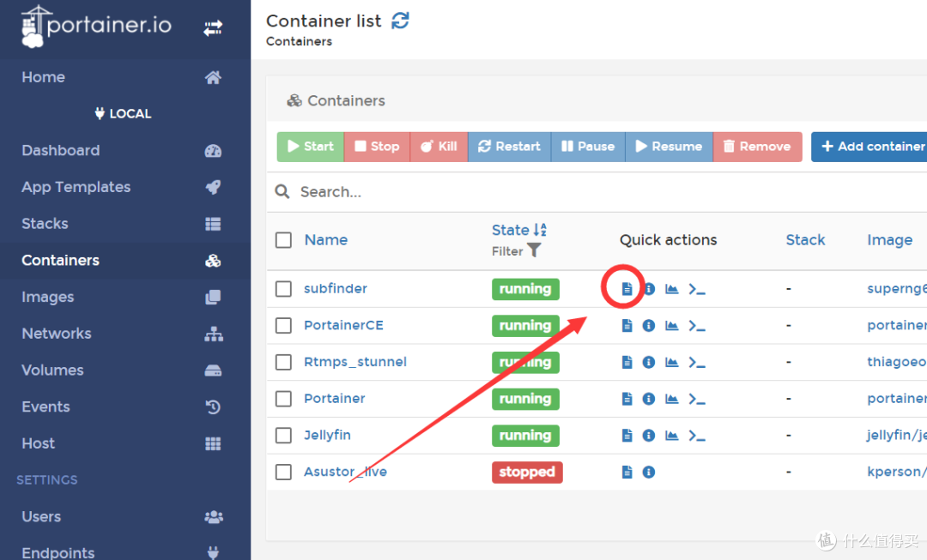Click Add container button
Viewport: 927px width, 560px height.
point(869,147)
